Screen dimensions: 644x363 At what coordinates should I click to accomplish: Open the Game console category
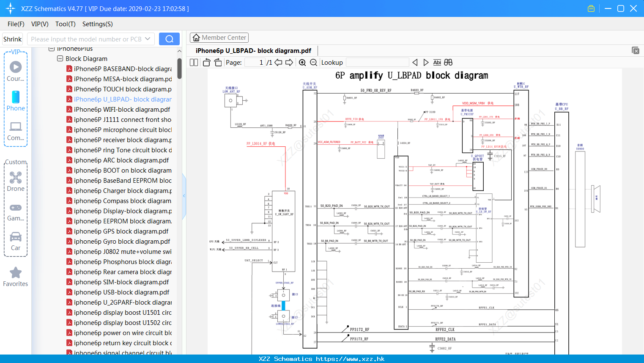(16, 212)
